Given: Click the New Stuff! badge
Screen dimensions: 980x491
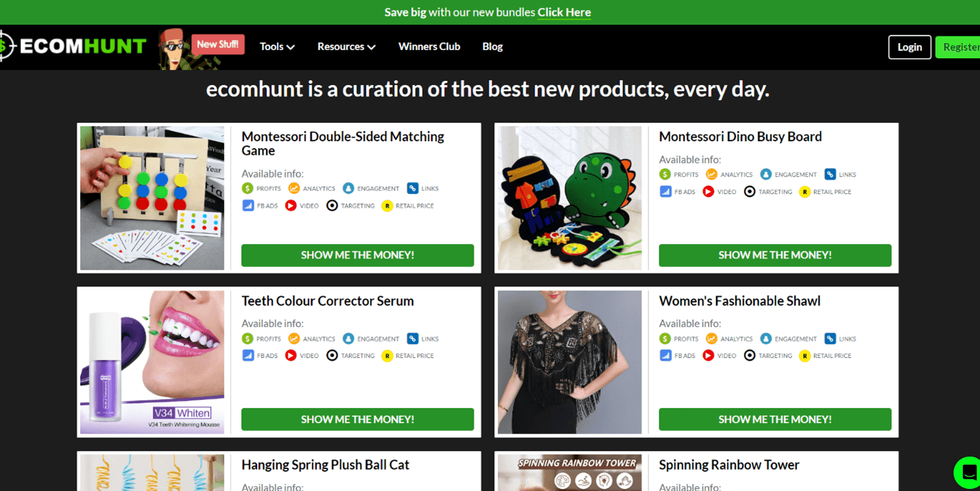Looking at the screenshot, I should (x=218, y=45).
